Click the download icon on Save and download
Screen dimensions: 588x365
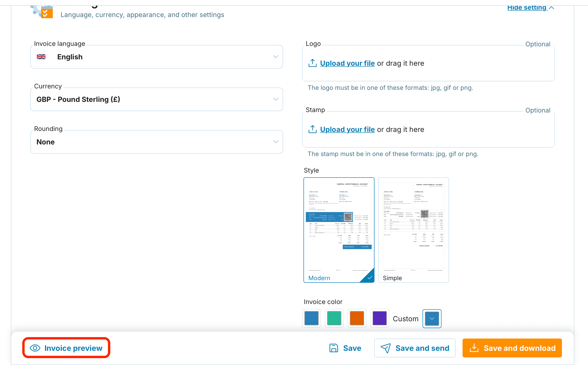(x=474, y=348)
